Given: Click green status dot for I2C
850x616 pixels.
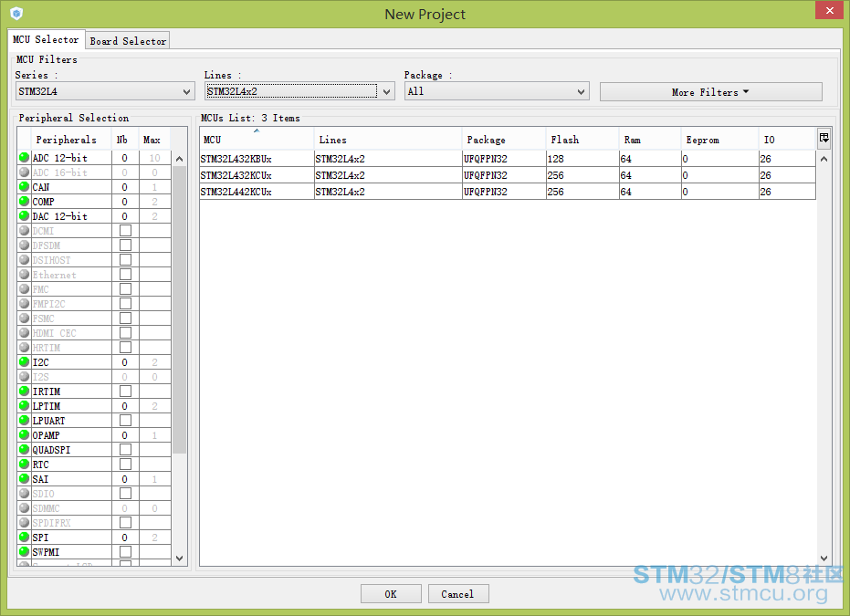Looking at the screenshot, I should click(x=24, y=362).
